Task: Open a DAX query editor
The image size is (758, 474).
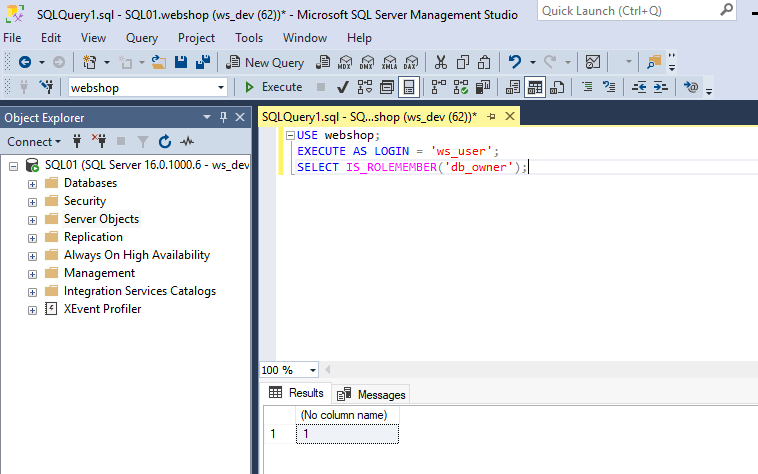Action: [x=411, y=62]
